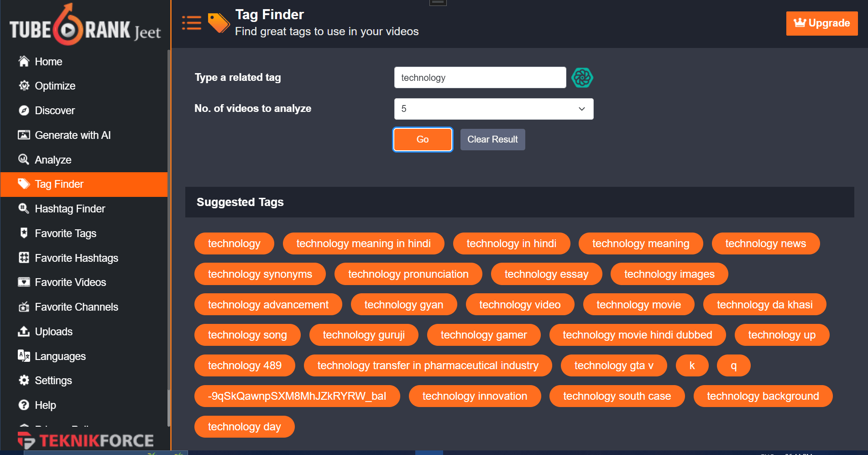Click the green AI swirl icon beside tag input
Viewport: 868px width, 455px height.
582,78
